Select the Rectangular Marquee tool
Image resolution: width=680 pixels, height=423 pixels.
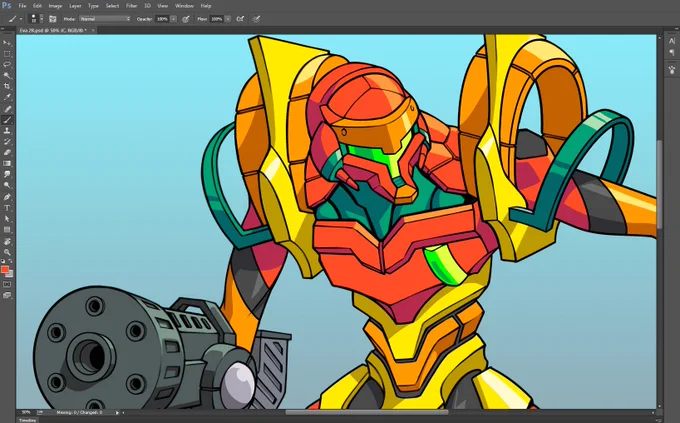[7, 54]
